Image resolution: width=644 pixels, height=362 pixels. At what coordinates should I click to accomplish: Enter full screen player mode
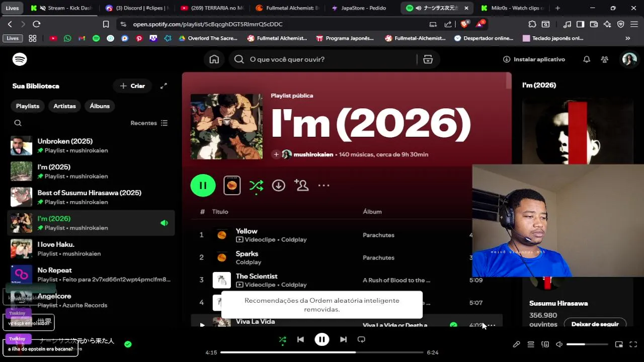coord(633,344)
